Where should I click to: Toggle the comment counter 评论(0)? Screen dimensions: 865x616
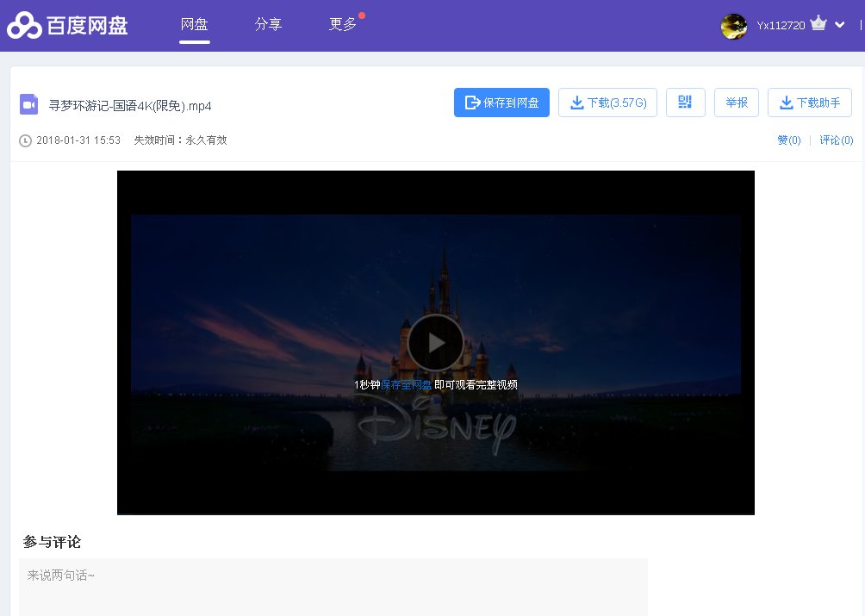[x=836, y=140]
